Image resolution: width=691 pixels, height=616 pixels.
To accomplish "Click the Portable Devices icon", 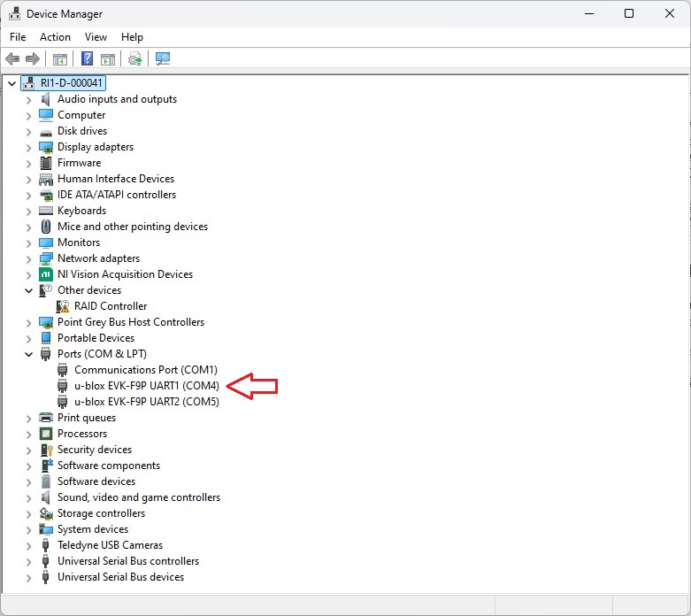I will 46,338.
